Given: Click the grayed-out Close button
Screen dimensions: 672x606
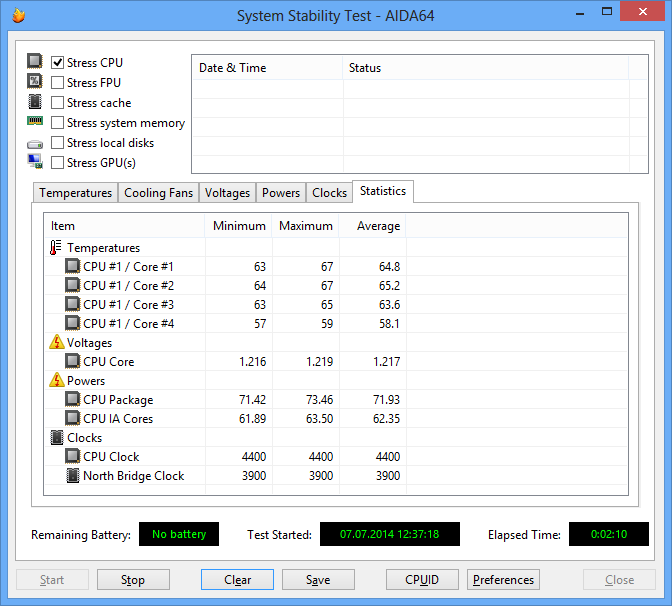Looking at the screenshot, I should 619,579.
